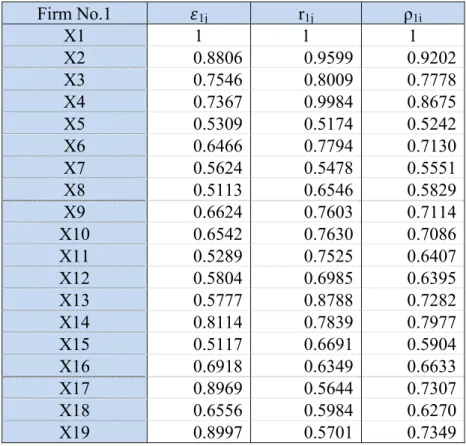Click the value 0.5289

click(218, 256)
